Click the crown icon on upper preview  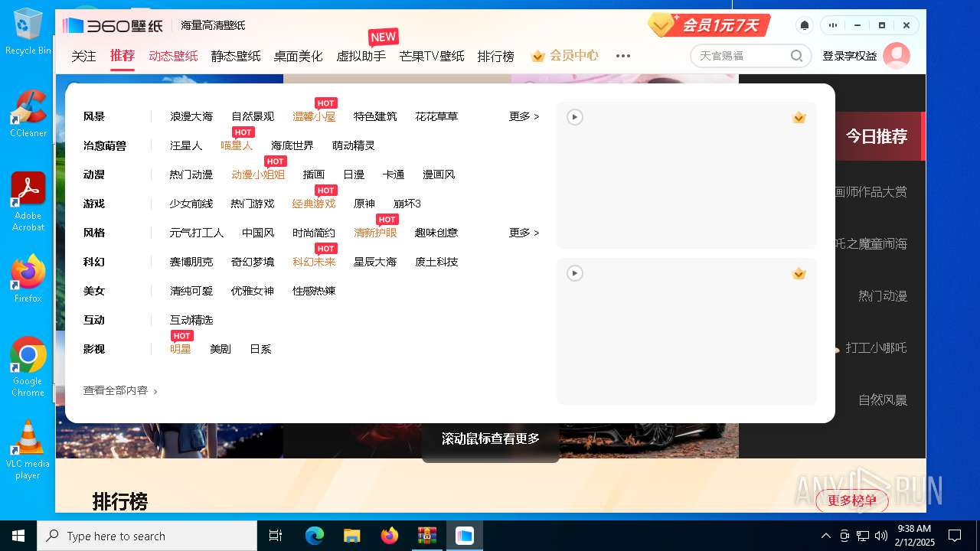[799, 117]
